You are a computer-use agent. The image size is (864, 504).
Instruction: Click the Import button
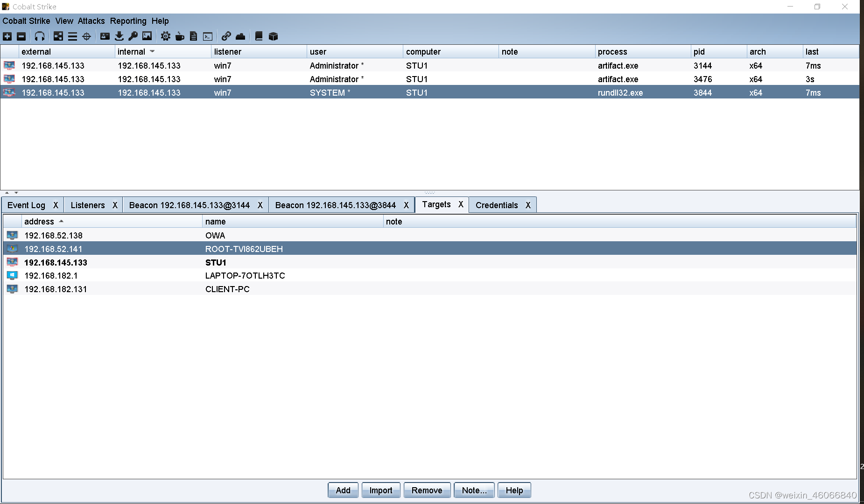coord(381,490)
